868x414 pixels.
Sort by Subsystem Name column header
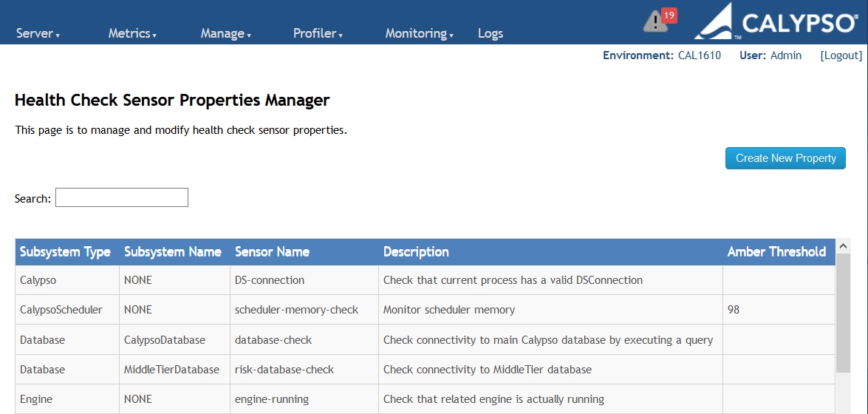173,252
